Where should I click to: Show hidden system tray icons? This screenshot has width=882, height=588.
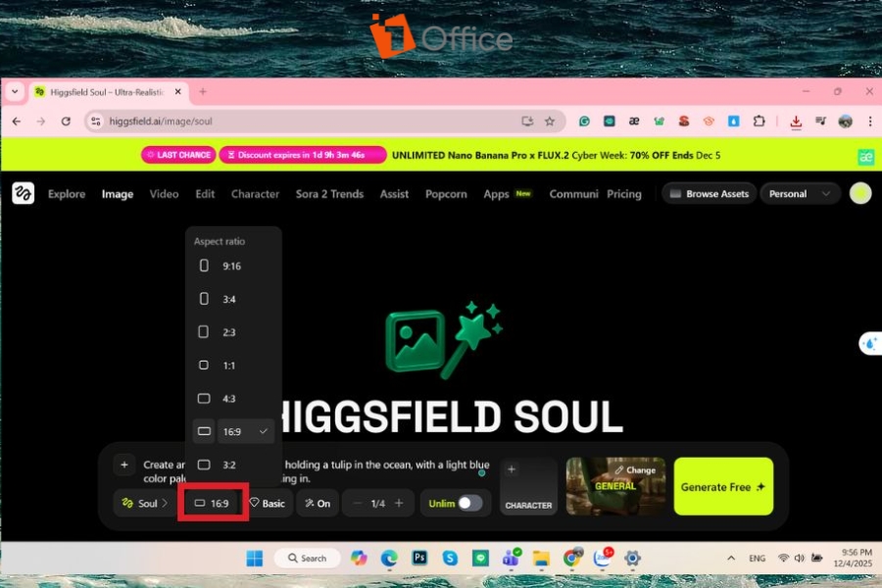[x=731, y=559]
